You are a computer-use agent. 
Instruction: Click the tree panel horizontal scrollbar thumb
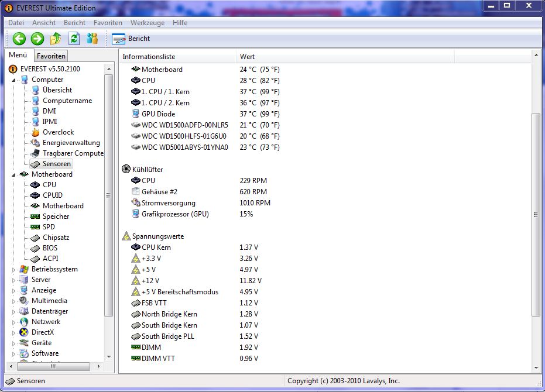click(53, 366)
